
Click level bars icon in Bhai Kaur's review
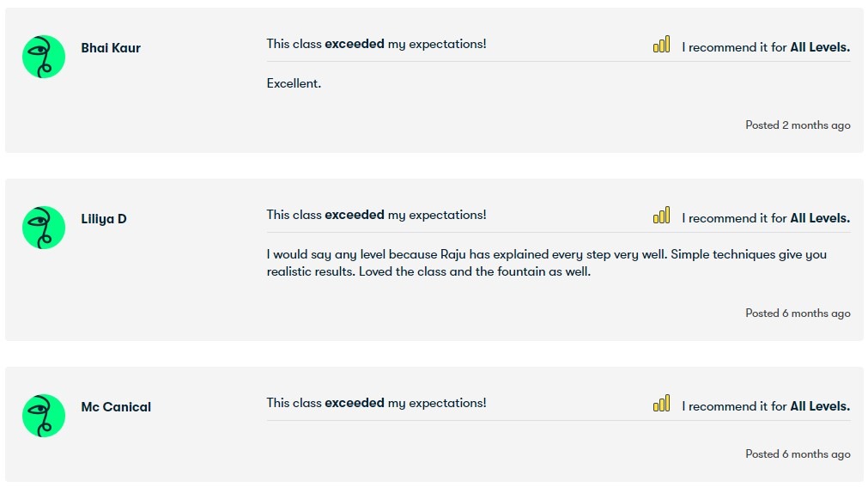[x=661, y=45]
